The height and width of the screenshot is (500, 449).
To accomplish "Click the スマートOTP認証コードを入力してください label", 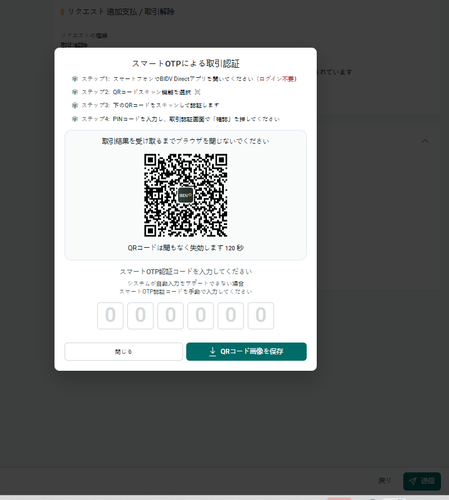I will pos(186,271).
